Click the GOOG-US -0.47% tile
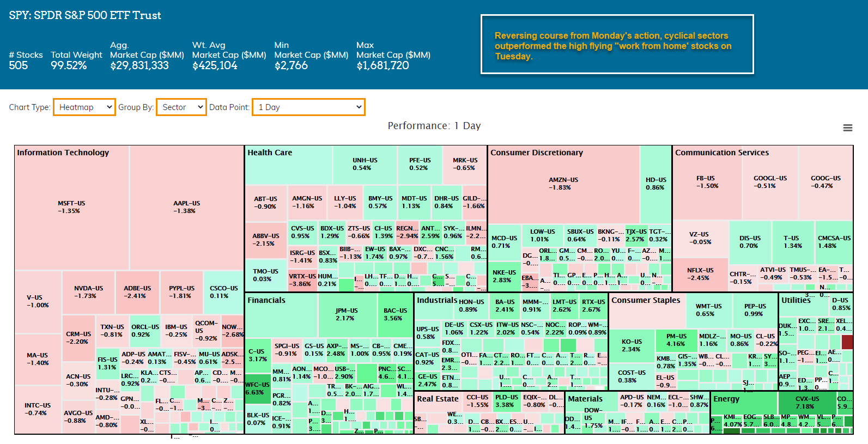Screen dimensions: 868x444 tap(825, 183)
